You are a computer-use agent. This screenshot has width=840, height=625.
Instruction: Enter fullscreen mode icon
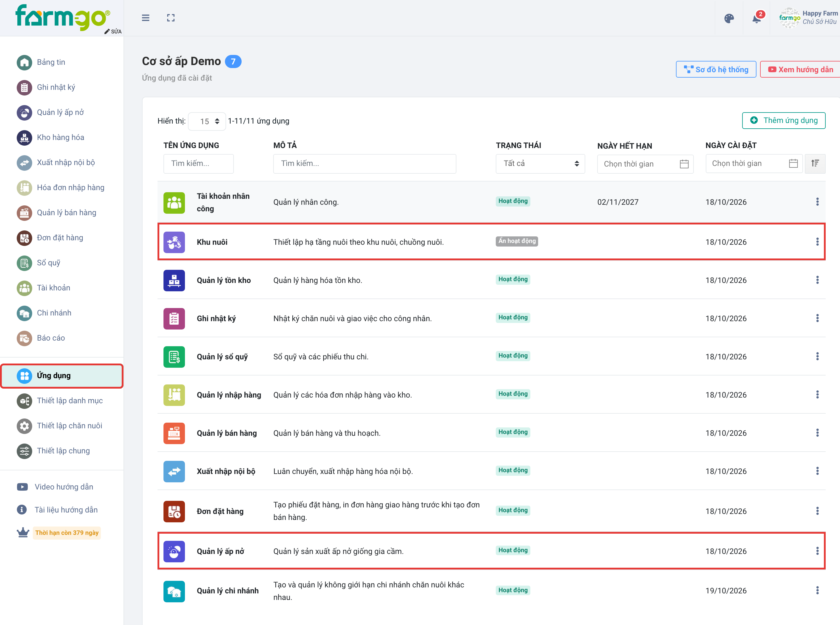tap(171, 18)
